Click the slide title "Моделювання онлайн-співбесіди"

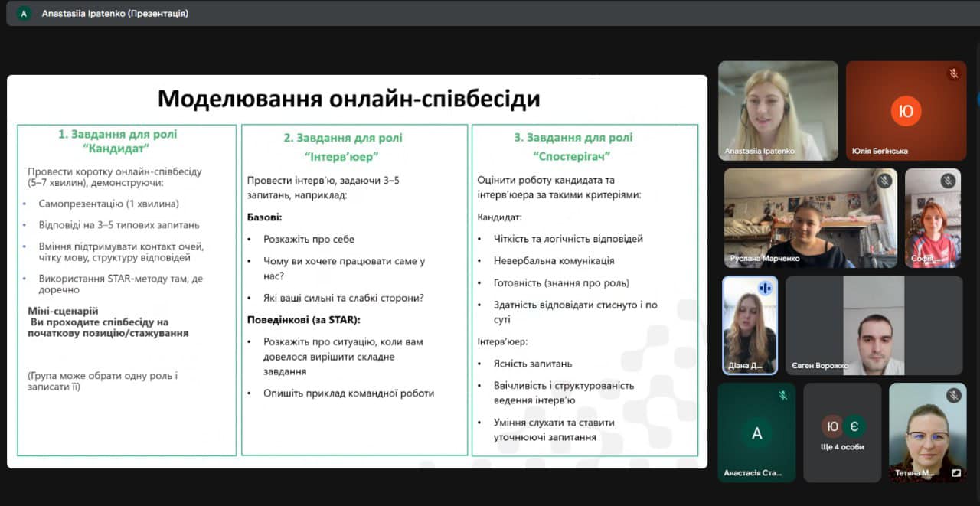click(348, 99)
